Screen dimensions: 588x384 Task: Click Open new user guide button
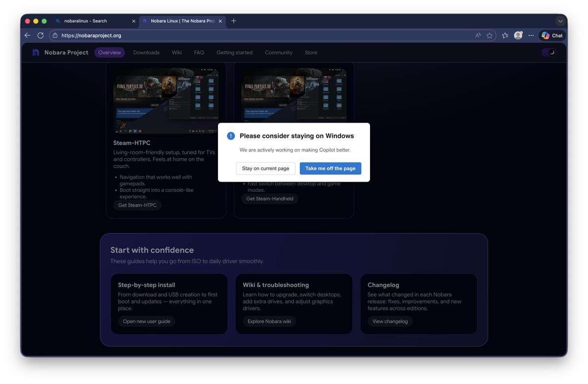click(147, 321)
